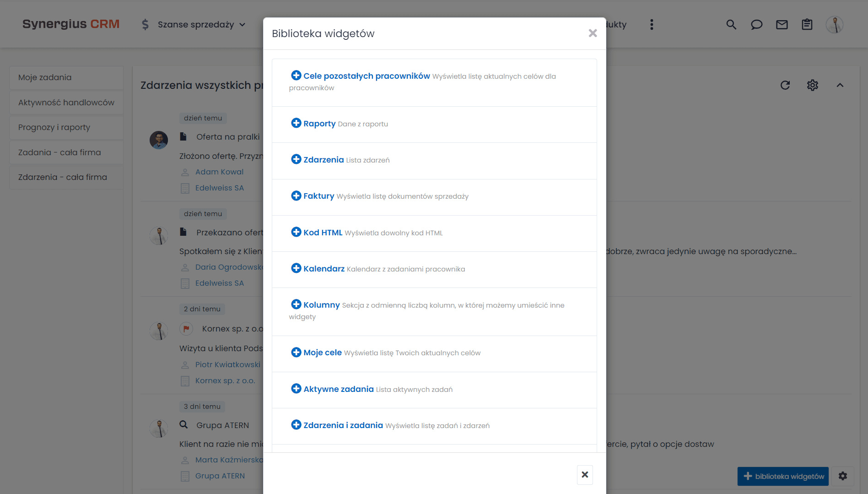Click dashboard settings gear at bottom right
This screenshot has height=494, width=868.
tap(843, 476)
